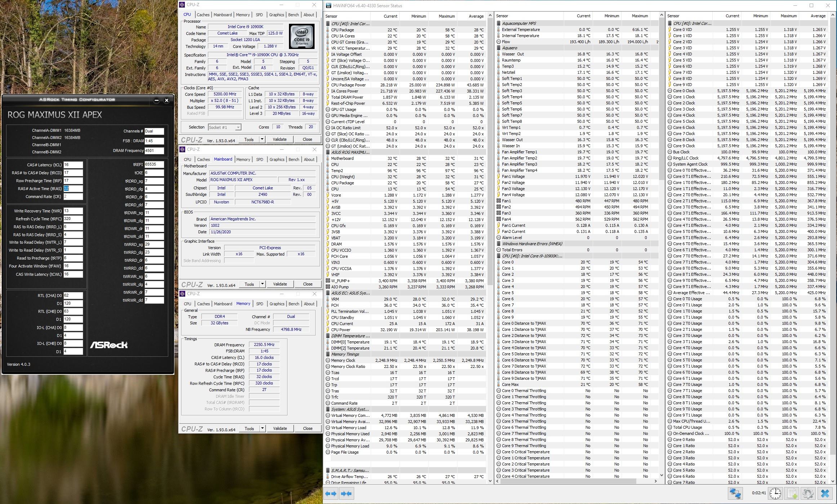Close the ASRock Timing Configurator window

(x=166, y=100)
